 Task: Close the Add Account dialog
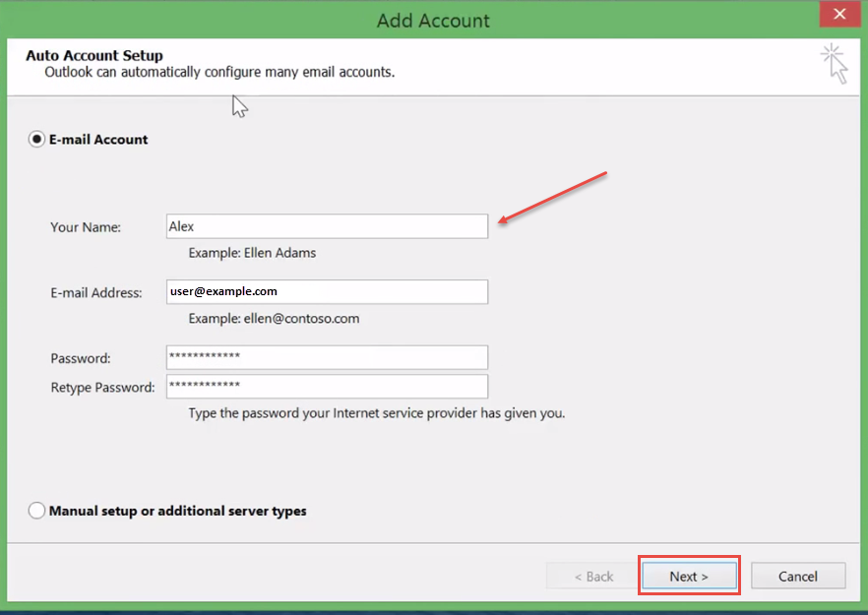[x=839, y=14]
